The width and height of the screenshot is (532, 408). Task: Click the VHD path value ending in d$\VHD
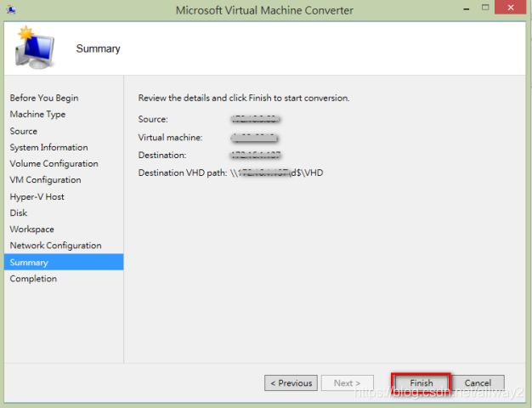click(x=276, y=173)
